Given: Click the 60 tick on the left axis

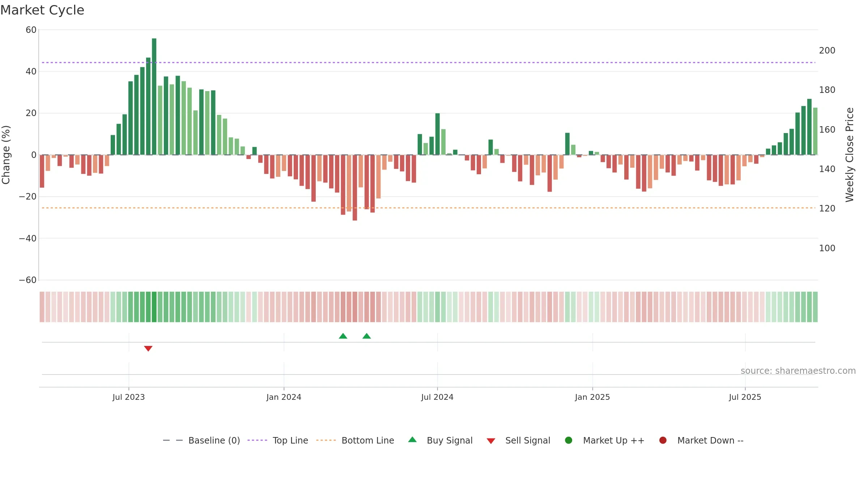Looking at the screenshot, I should coord(31,30).
